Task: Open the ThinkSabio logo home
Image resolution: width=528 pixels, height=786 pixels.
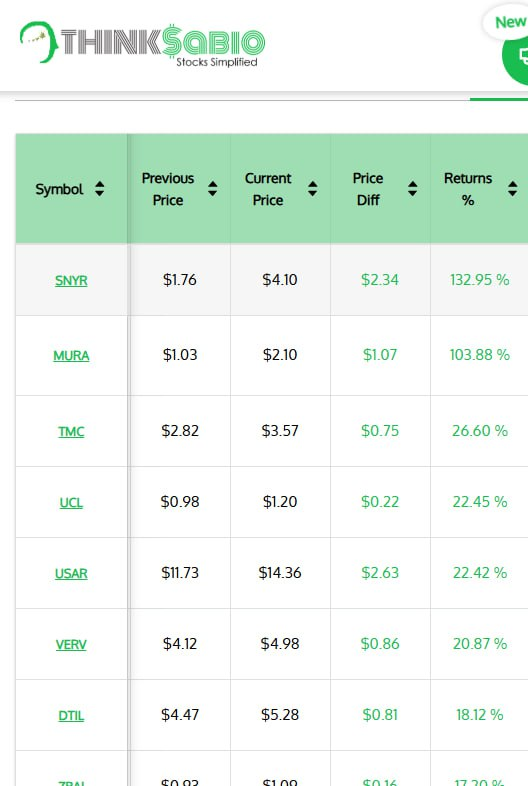Action: click(x=142, y=44)
